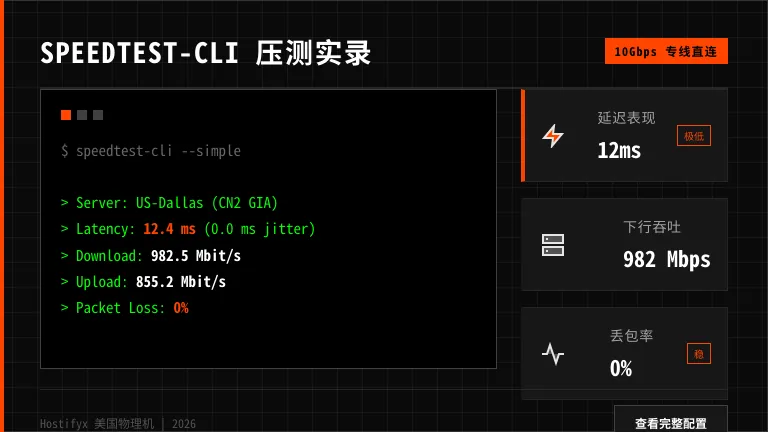Image resolution: width=768 pixels, height=432 pixels.
Task: Select the 下行吞吐 card title
Action: click(x=652, y=227)
